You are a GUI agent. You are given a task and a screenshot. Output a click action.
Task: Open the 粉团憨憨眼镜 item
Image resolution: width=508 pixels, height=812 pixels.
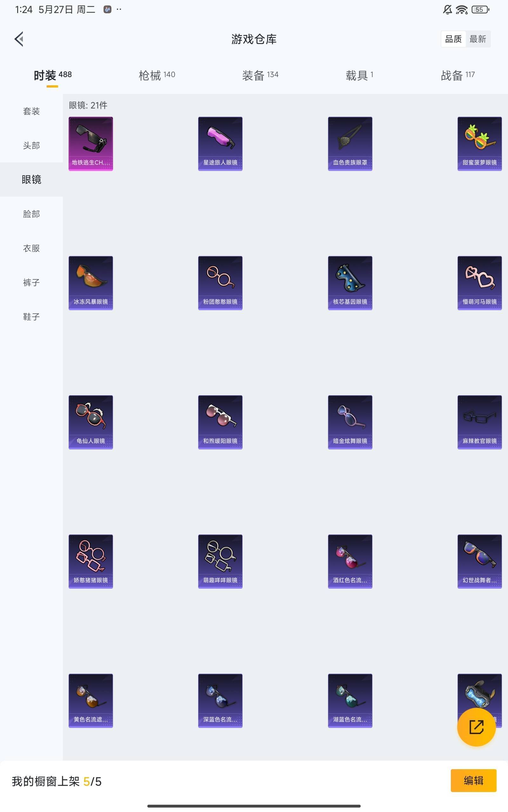tap(220, 283)
